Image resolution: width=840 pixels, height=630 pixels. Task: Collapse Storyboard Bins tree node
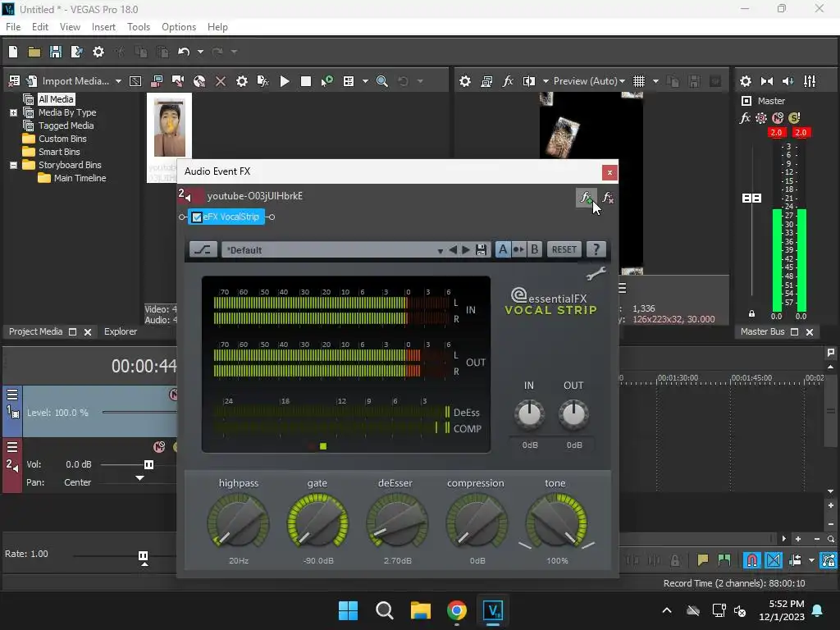pyautogui.click(x=13, y=165)
